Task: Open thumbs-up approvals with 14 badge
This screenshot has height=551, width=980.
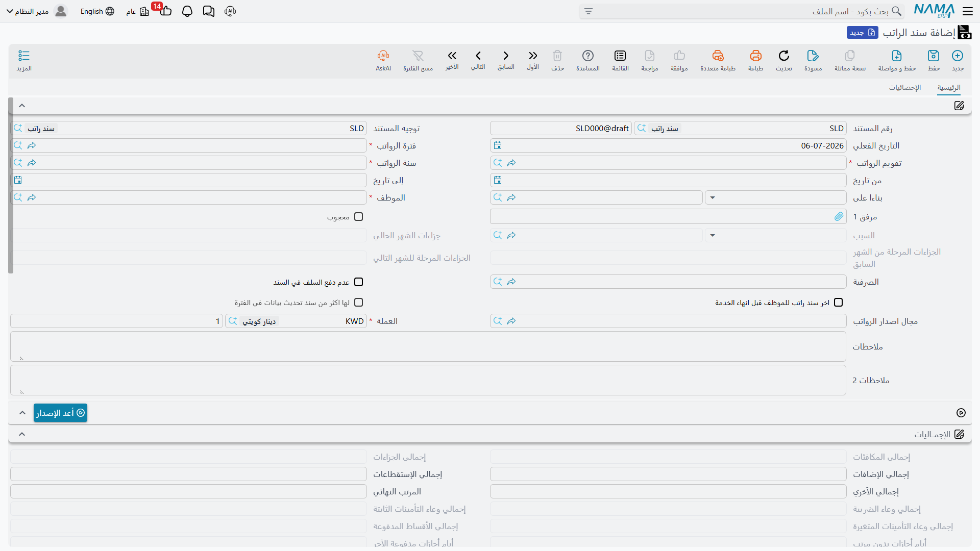Action: tap(165, 10)
